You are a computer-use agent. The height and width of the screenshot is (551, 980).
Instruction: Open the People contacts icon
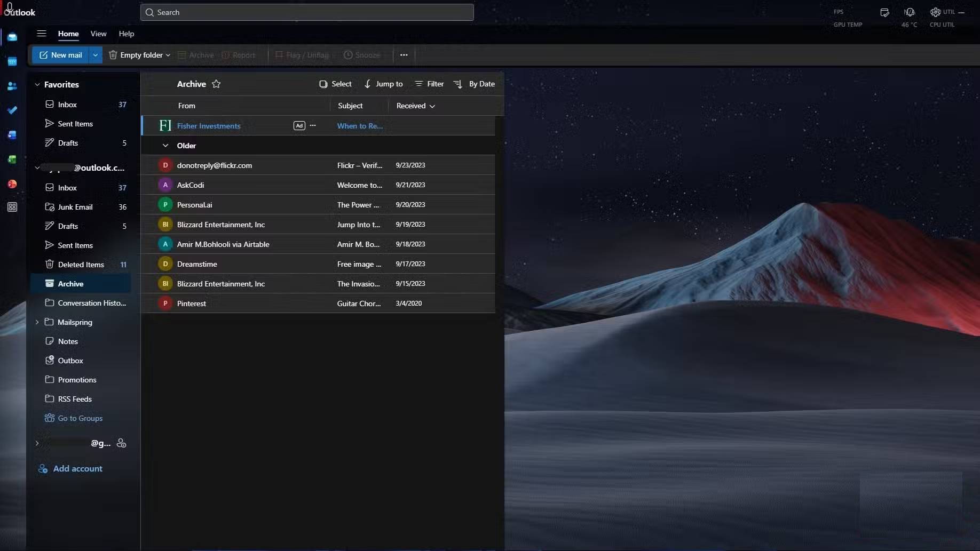(12, 86)
